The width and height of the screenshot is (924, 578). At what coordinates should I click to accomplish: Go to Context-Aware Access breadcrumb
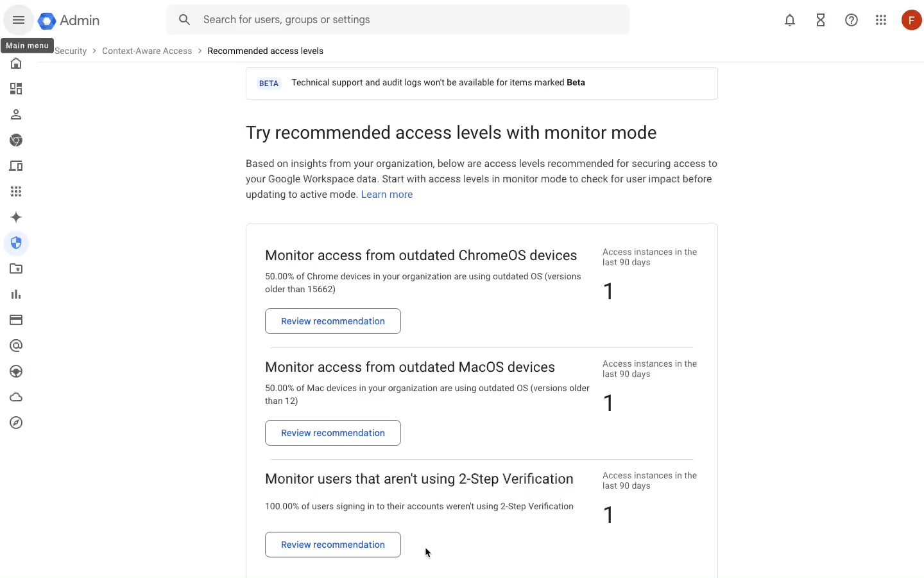pyautogui.click(x=147, y=51)
